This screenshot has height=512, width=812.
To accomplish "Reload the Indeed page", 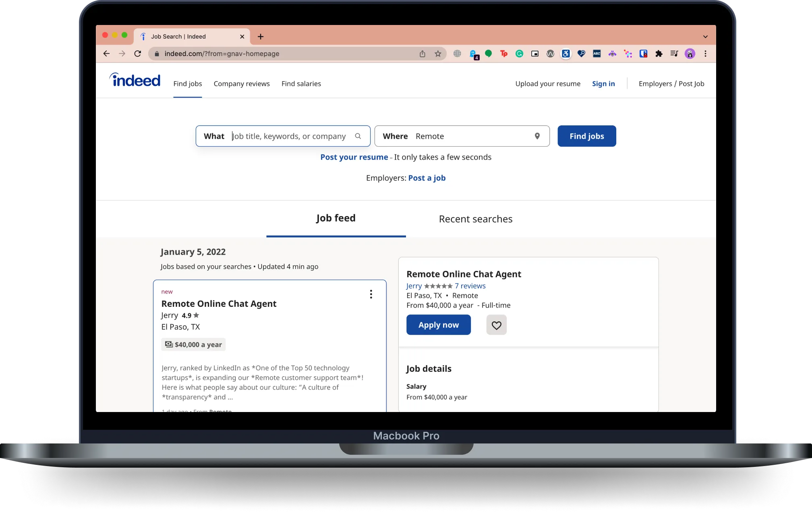I will (x=138, y=54).
